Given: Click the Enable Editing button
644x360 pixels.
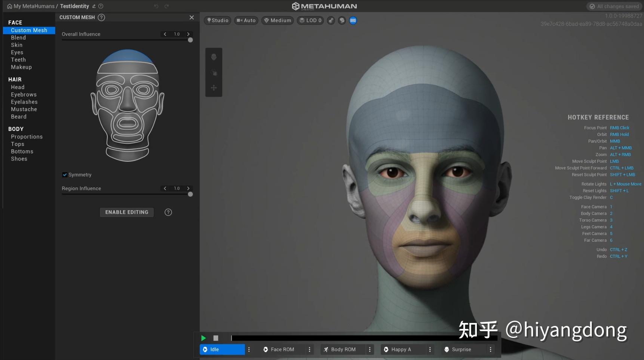Looking at the screenshot, I should coord(126,212).
